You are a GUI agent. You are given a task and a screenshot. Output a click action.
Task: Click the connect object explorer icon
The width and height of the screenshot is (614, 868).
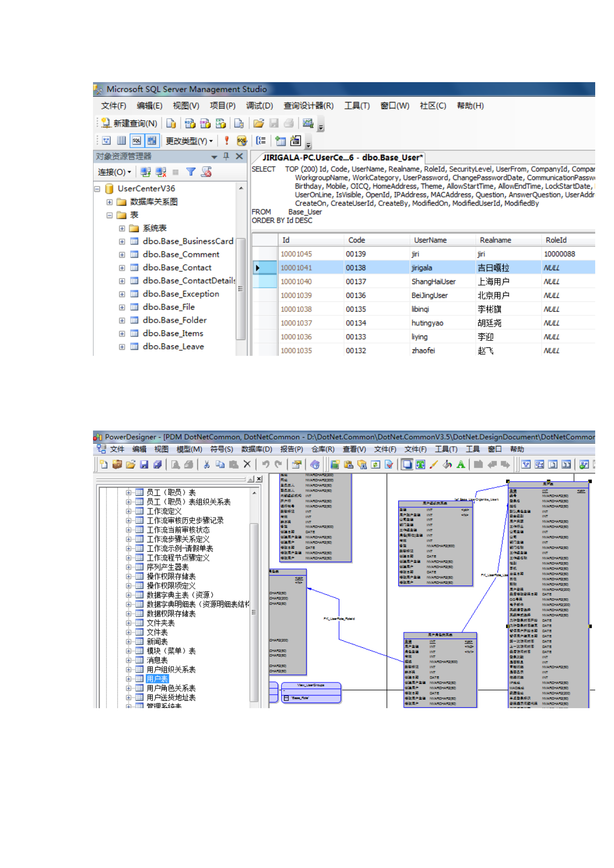coord(145,172)
